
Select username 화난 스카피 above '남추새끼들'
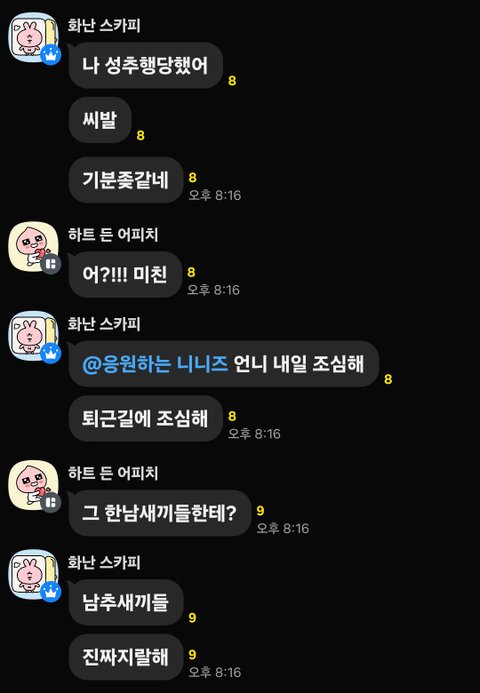[104, 562]
